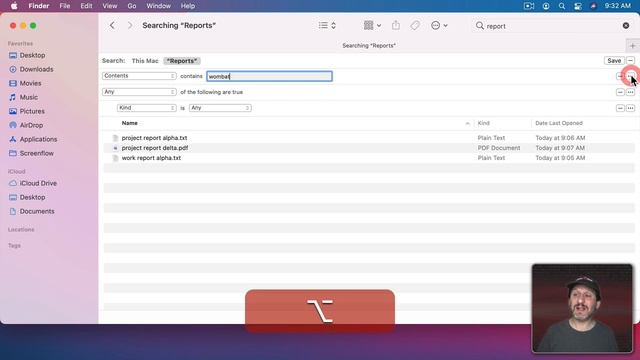Click the Share toolbar icon
The image size is (640, 360).
click(x=396, y=25)
